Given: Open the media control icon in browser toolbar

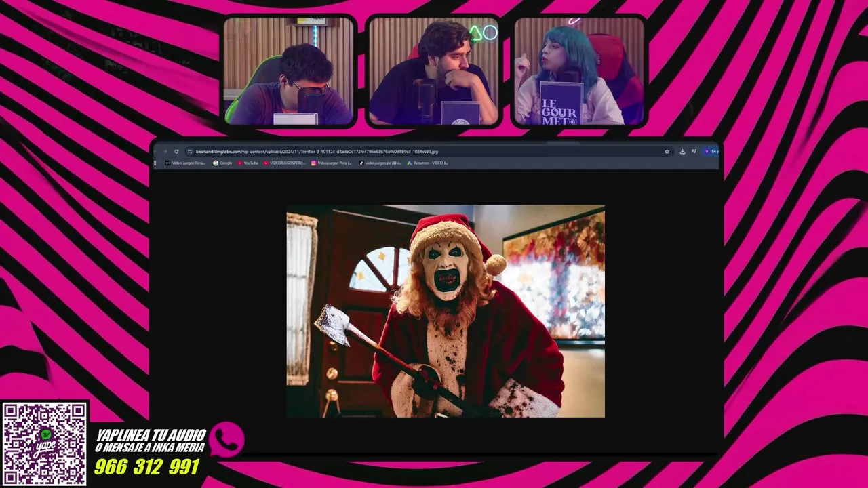Looking at the screenshot, I should (x=694, y=151).
